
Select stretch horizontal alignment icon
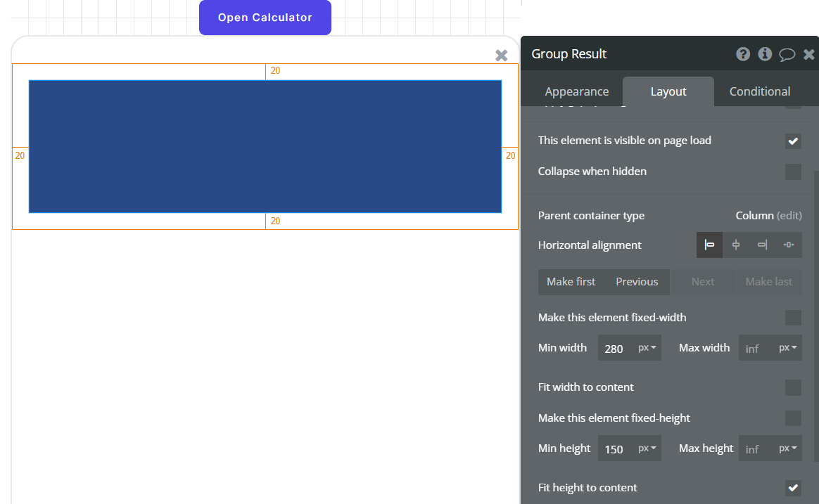[788, 245]
